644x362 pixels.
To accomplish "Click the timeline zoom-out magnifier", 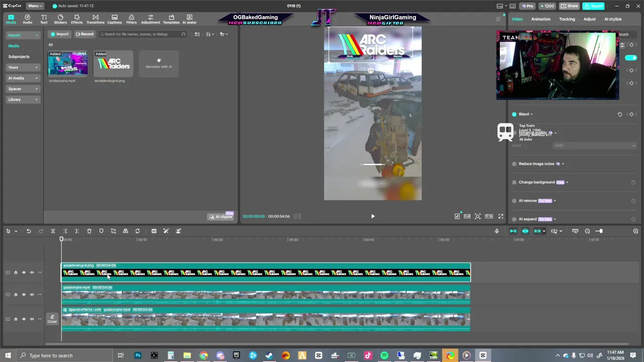I will (x=587, y=231).
